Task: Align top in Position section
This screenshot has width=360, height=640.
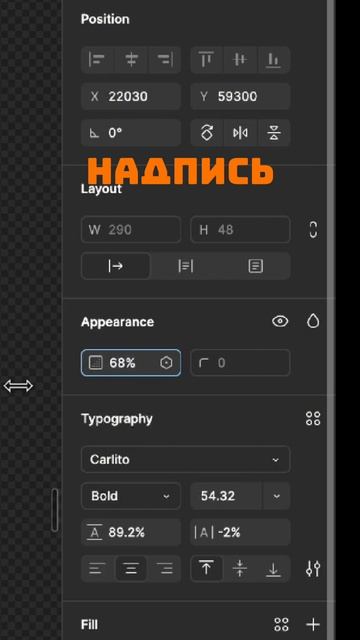Action: click(207, 60)
